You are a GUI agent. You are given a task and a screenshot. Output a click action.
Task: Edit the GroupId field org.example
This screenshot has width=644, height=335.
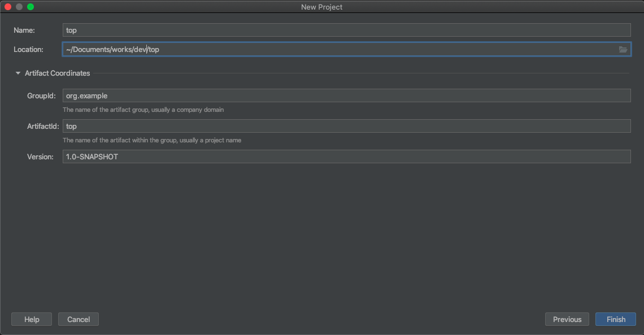[x=347, y=95]
